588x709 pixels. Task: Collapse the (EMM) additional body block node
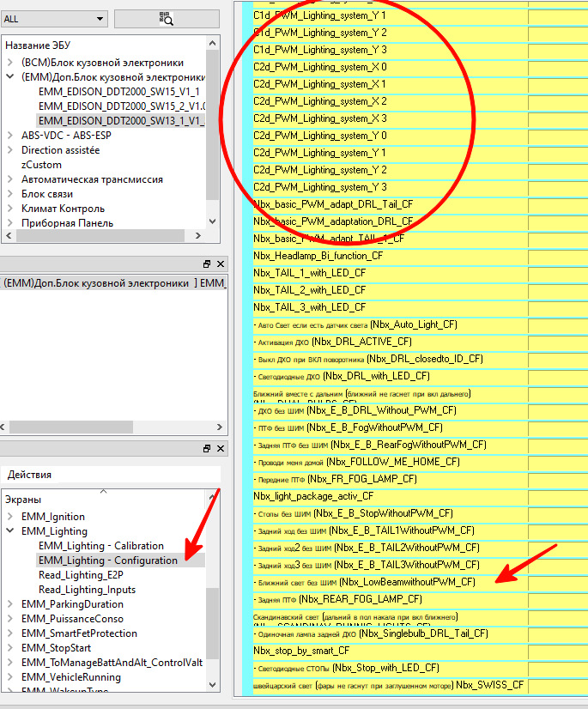click(x=10, y=77)
